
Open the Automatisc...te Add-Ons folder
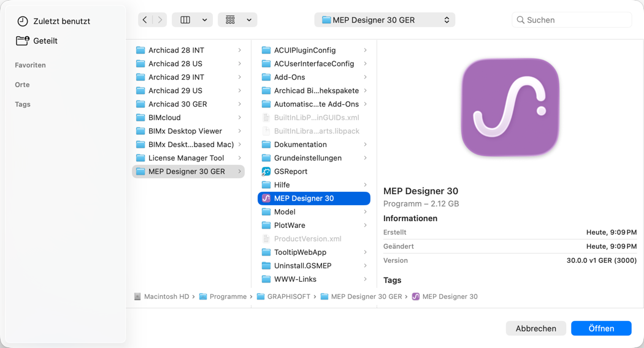click(314, 104)
